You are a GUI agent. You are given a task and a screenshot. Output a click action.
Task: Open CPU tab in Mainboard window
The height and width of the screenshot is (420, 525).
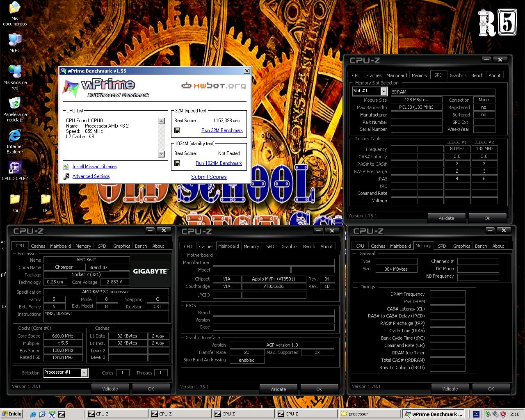click(188, 247)
